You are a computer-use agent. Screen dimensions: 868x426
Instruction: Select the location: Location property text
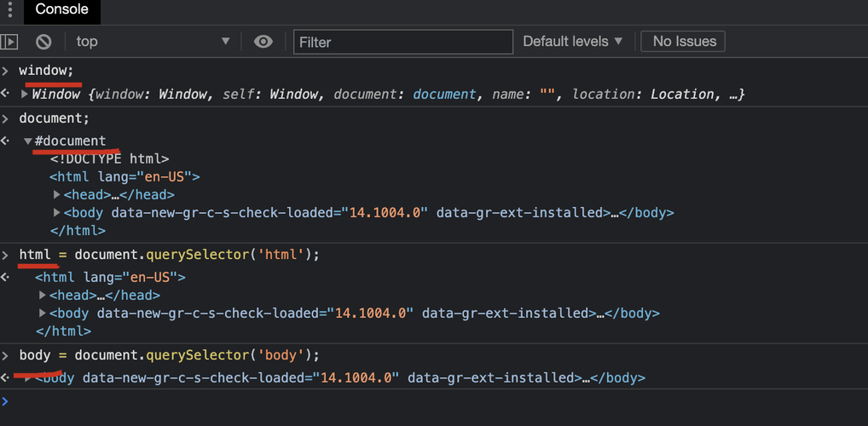pyautogui.click(x=643, y=94)
